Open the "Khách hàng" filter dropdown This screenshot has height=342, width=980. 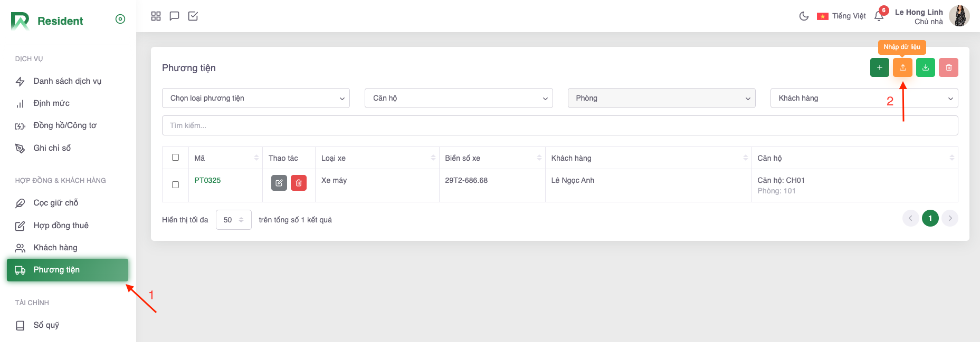click(x=863, y=99)
